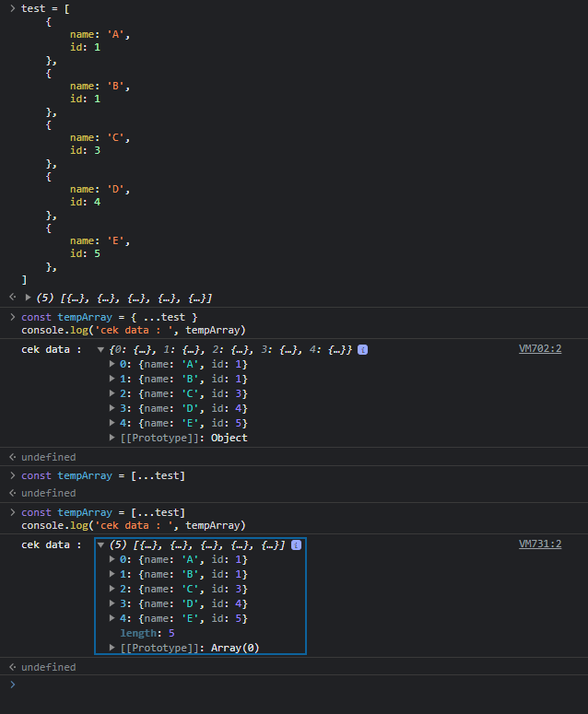Expand entry 2 name 'C' in first log
Screen dimensions: 588x714
112,393
